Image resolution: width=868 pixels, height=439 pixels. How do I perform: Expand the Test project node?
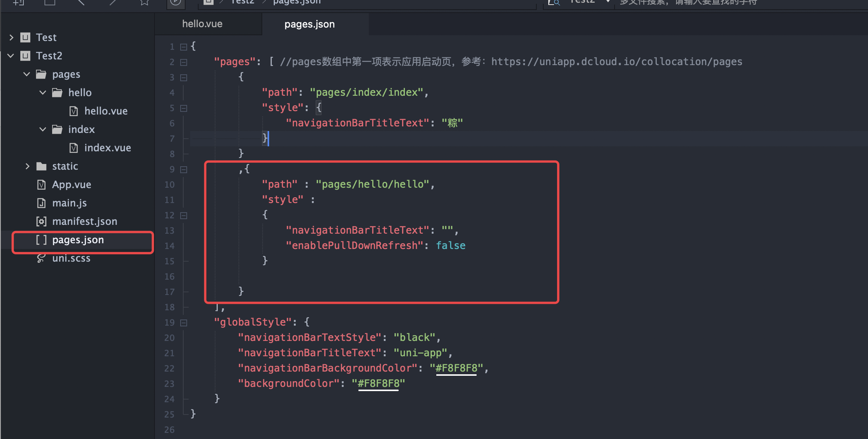[11, 37]
